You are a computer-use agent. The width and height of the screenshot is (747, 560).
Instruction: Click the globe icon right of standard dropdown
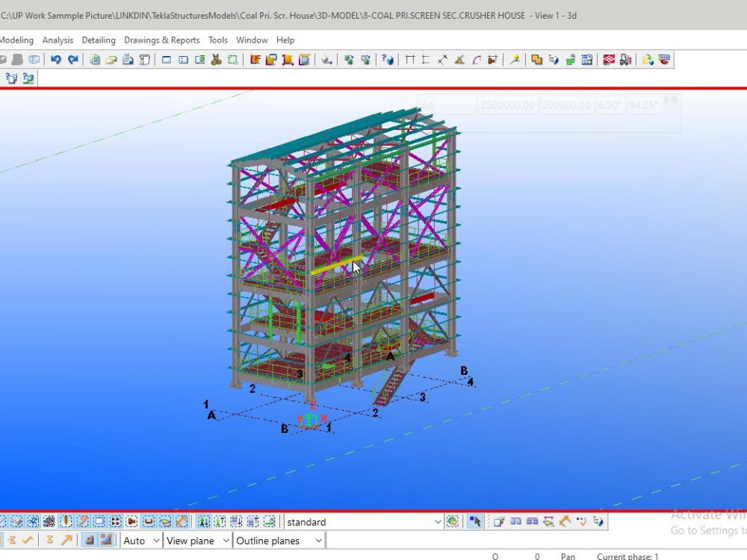click(x=453, y=521)
